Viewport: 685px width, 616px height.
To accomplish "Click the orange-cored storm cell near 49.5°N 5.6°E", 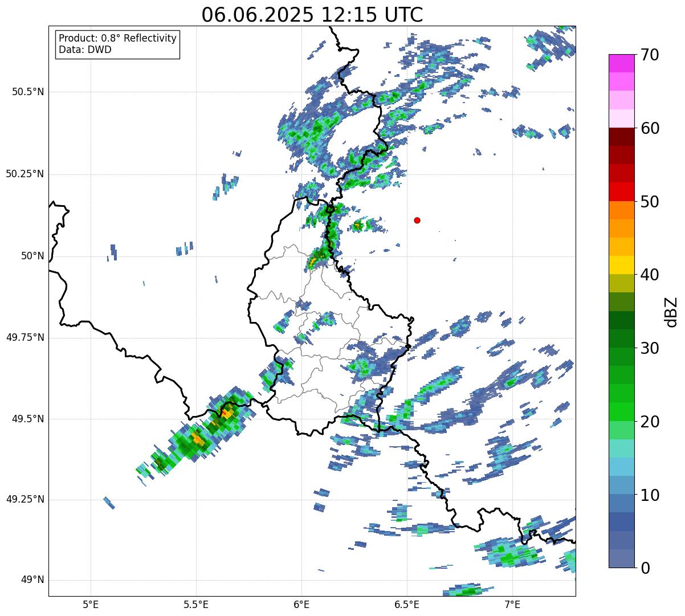I will [227, 413].
